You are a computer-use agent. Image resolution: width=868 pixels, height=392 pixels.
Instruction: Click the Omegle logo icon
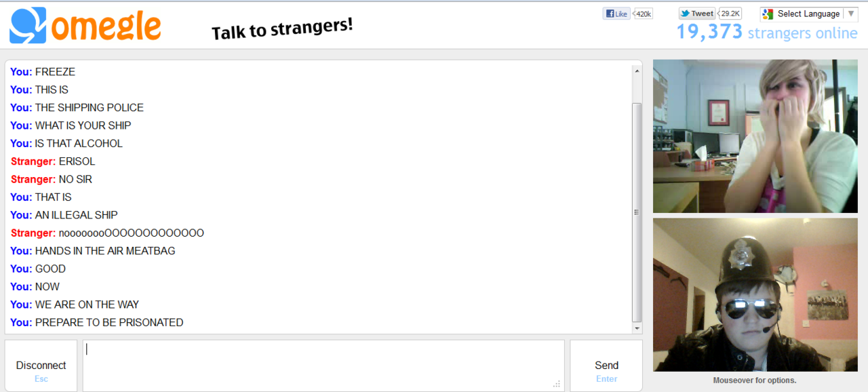pyautogui.click(x=28, y=25)
